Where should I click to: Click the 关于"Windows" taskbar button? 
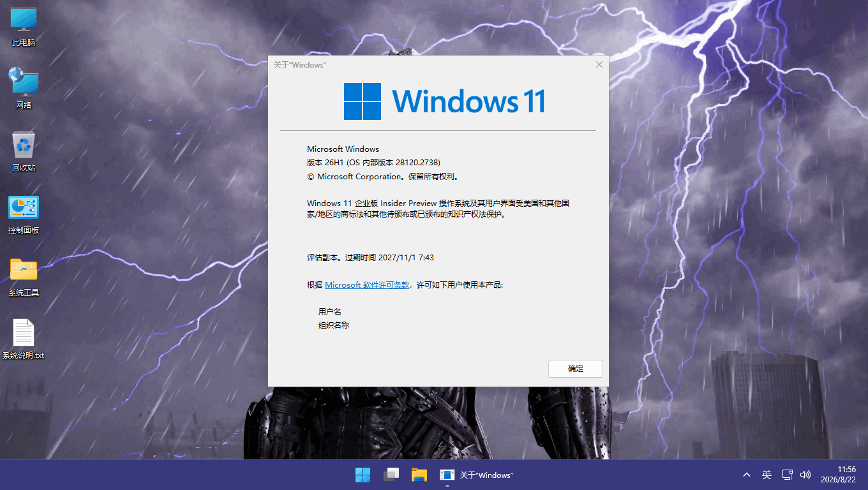477,475
